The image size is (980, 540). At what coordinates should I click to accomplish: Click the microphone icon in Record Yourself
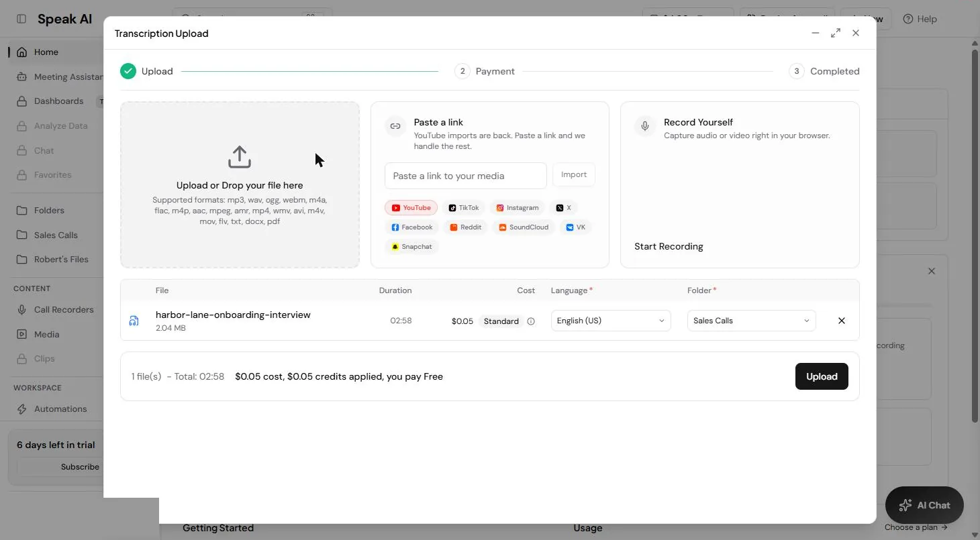(x=645, y=126)
